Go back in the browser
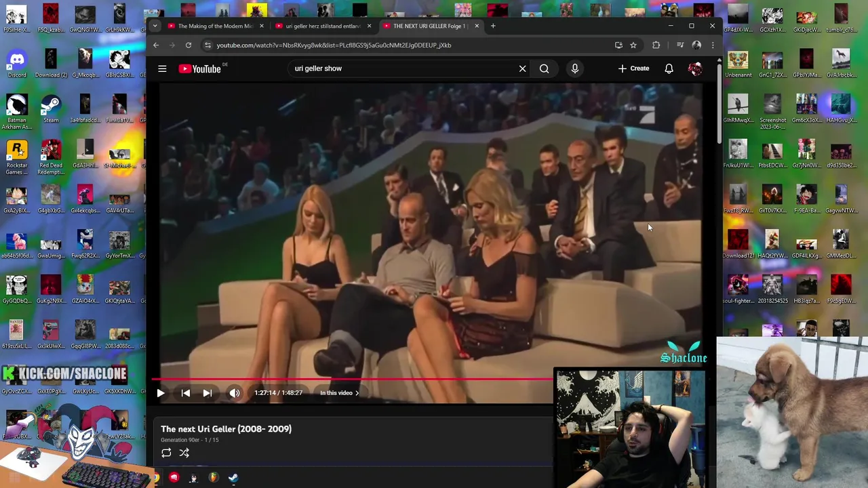 (156, 45)
